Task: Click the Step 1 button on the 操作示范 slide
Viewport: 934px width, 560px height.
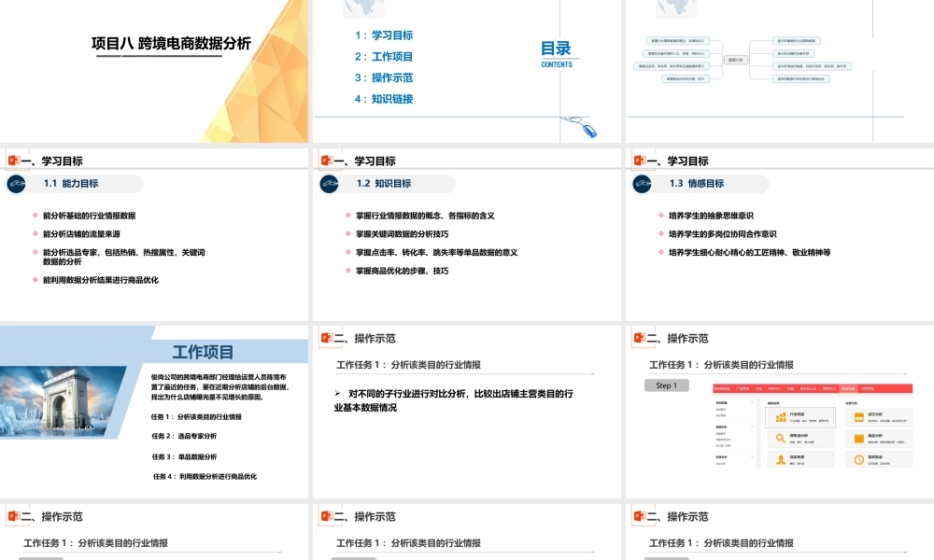Action: click(x=666, y=386)
